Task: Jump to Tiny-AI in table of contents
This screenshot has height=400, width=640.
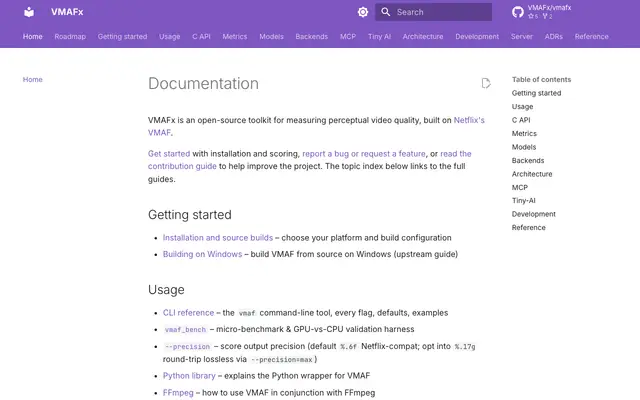Action: (524, 200)
